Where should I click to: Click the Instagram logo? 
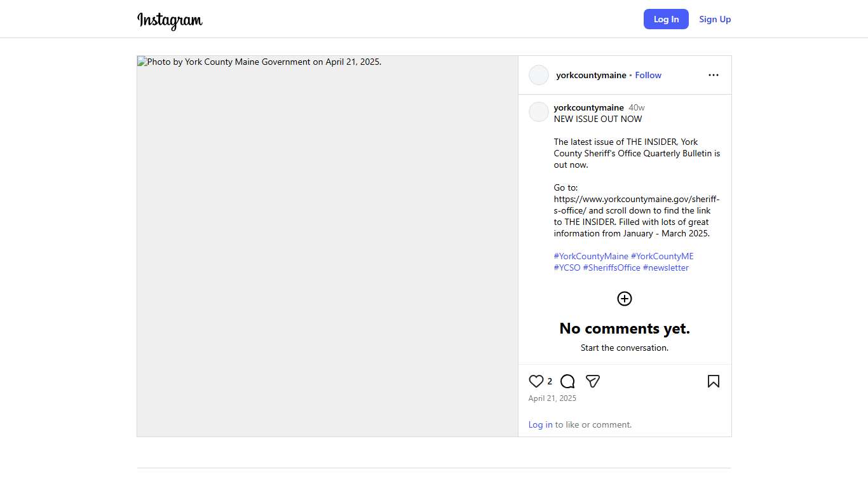click(170, 20)
